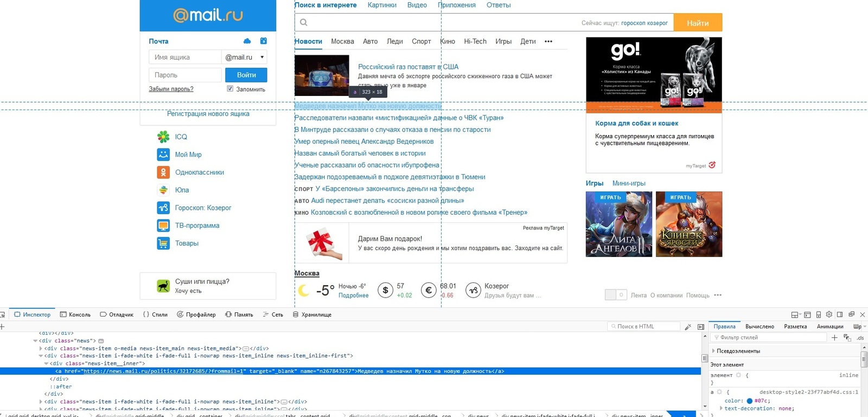Click the Capricorn horoscope icon near weather
Screen dimensions: 868x417
point(473,291)
